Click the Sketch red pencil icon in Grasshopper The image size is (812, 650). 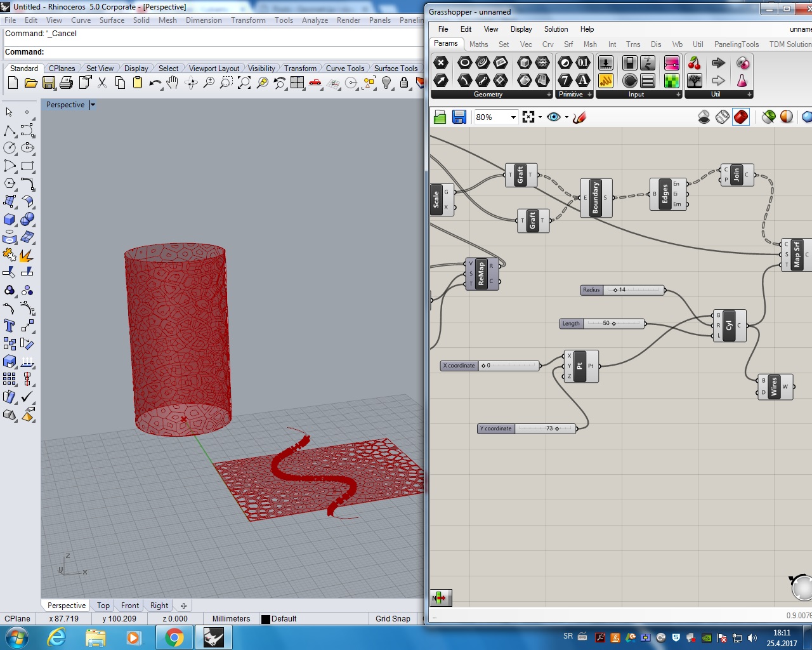click(579, 117)
